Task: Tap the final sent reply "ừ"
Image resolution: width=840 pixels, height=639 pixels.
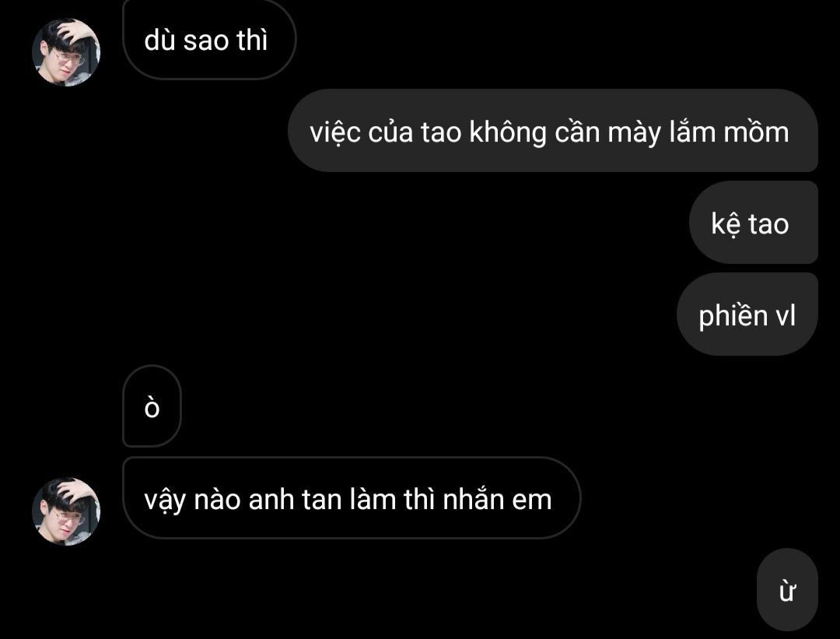Action: (787, 590)
